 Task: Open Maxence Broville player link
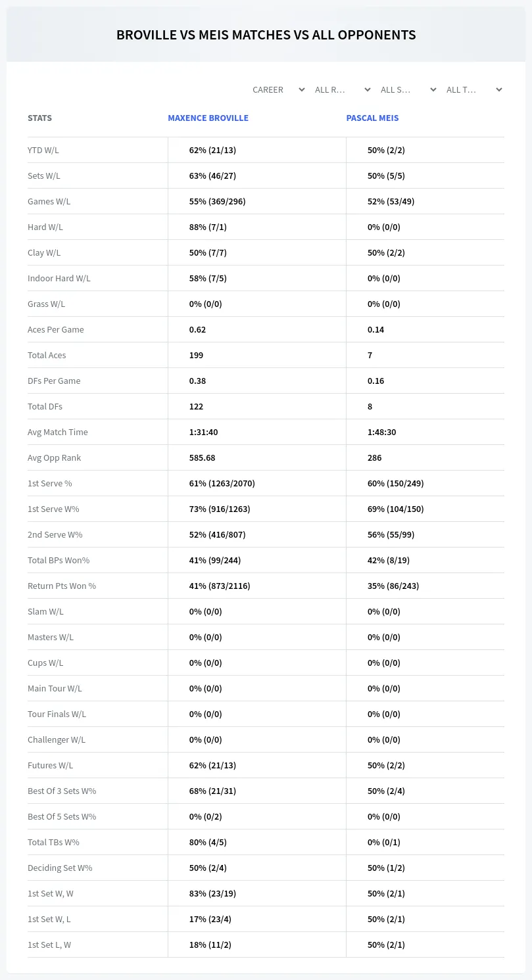click(x=208, y=118)
